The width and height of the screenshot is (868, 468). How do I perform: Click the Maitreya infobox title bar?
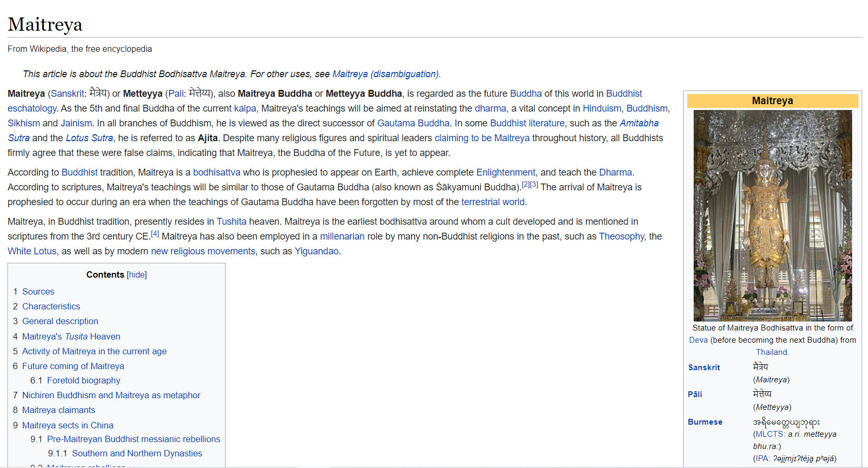click(x=772, y=100)
